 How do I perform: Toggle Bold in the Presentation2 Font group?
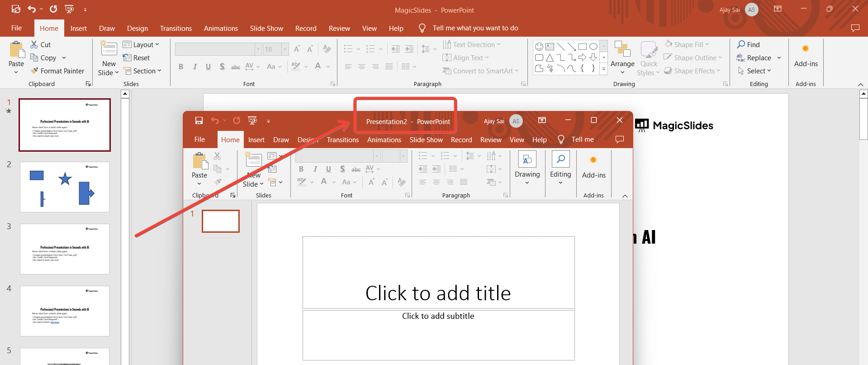pyautogui.click(x=301, y=169)
